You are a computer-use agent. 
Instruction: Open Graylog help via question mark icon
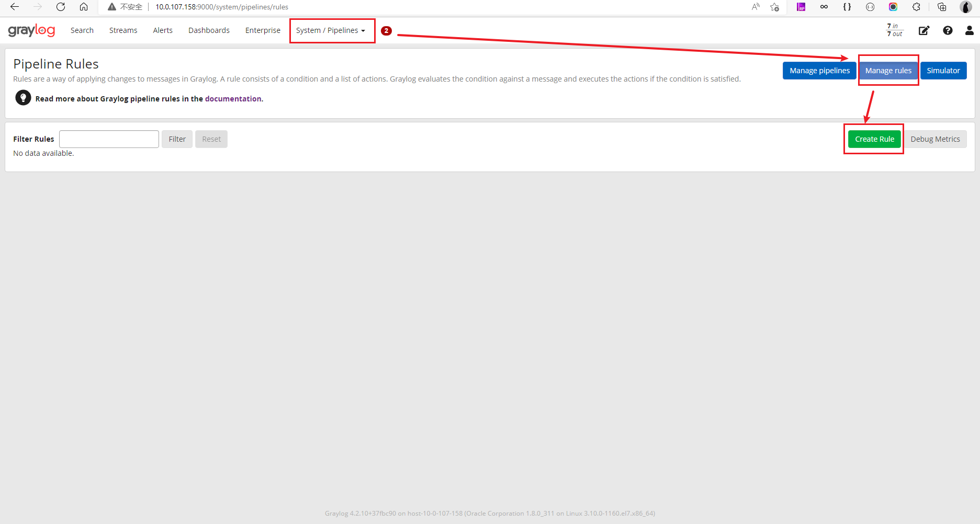tap(947, 30)
